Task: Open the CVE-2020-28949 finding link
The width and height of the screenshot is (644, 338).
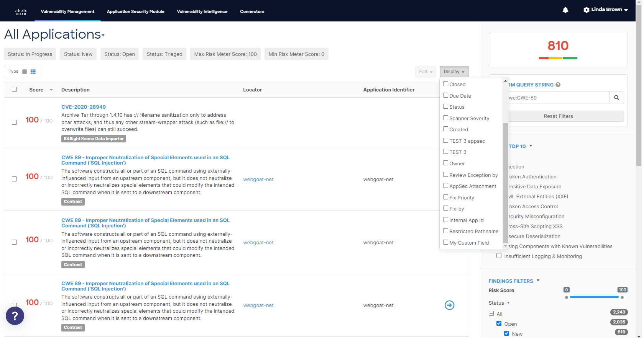Action: coord(84,107)
